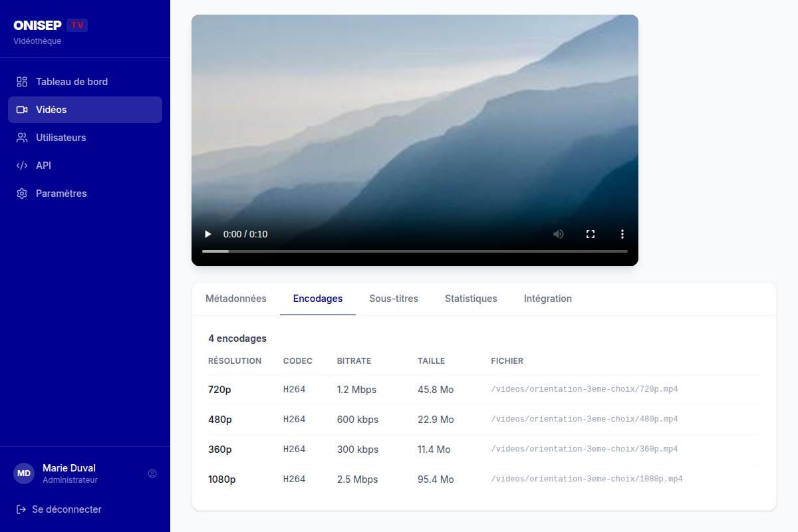This screenshot has width=798, height=532.
Task: Click the API code brackets icon
Action: tap(22, 166)
